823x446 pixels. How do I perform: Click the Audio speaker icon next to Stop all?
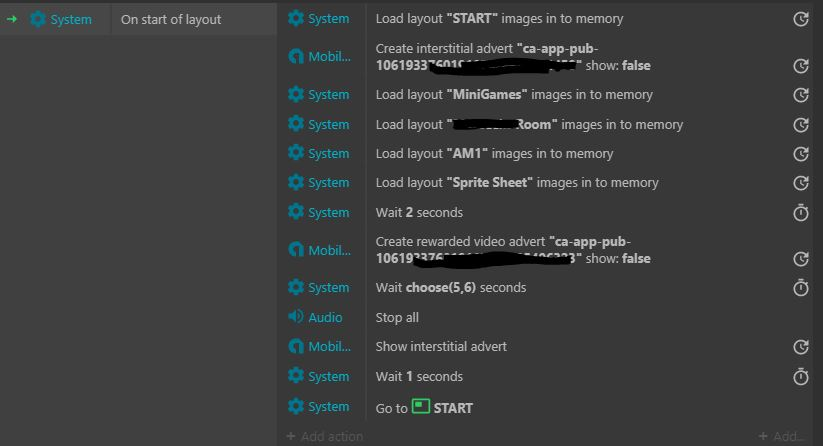click(296, 316)
